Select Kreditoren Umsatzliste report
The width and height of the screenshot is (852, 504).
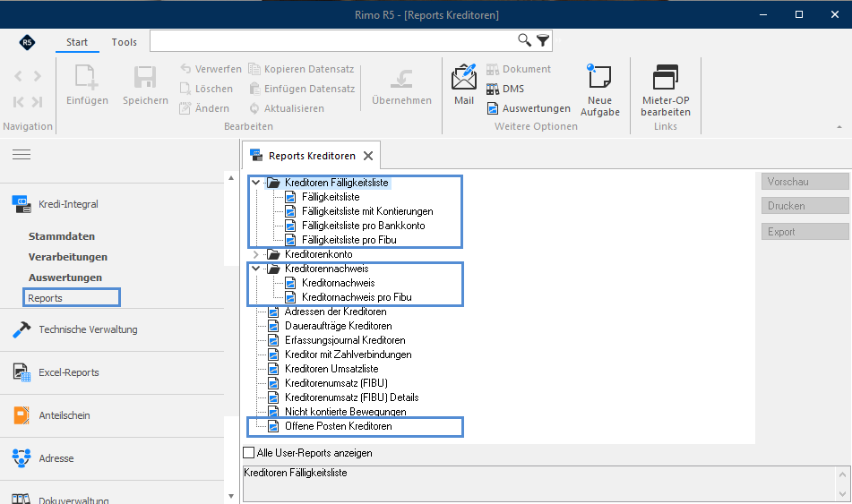(331, 369)
